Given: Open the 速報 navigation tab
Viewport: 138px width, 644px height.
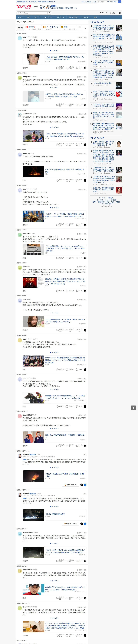Looking at the screenshot, I should coord(28,17).
